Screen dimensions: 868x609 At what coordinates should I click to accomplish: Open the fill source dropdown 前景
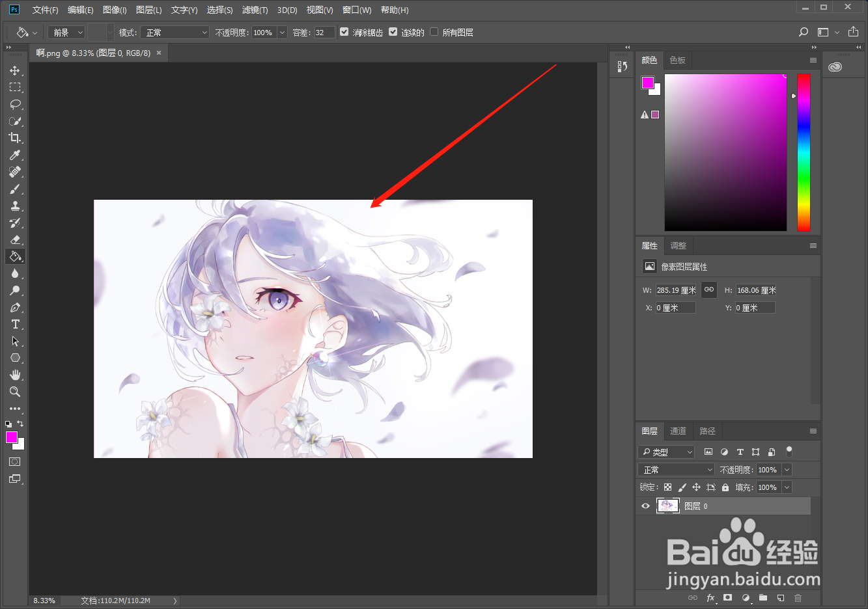66,32
